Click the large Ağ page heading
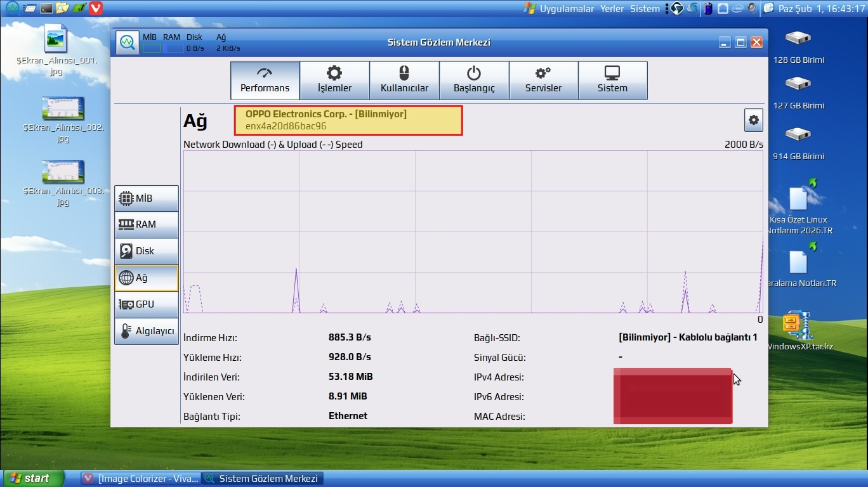 pyautogui.click(x=195, y=120)
